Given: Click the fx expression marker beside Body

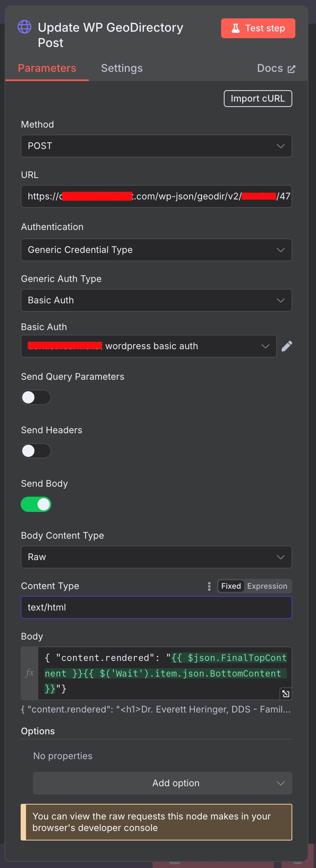Looking at the screenshot, I should (29, 673).
